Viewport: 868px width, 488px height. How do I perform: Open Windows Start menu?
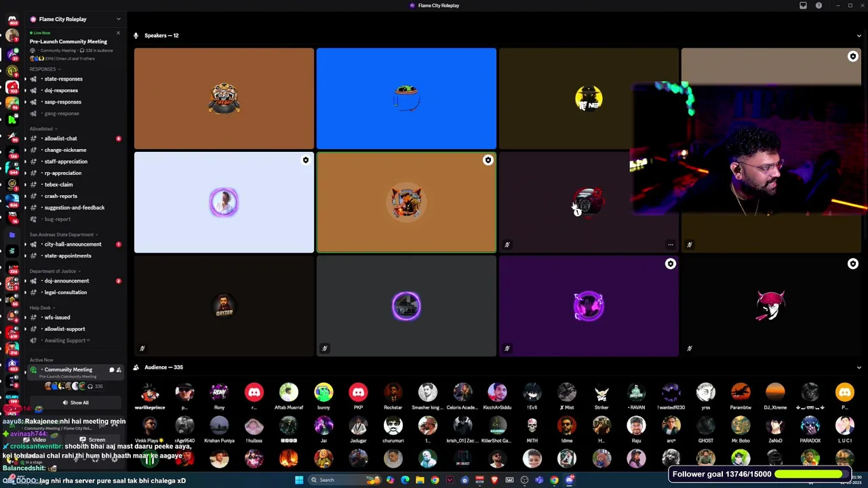pyautogui.click(x=299, y=480)
